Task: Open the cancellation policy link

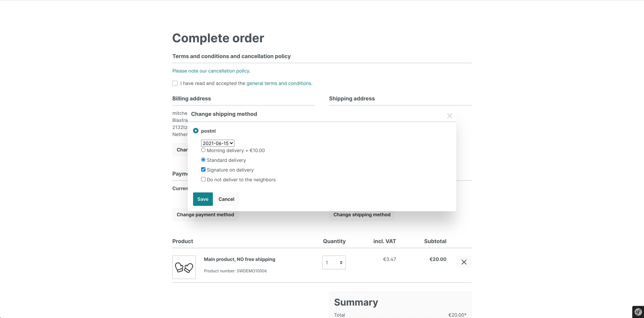Action: pyautogui.click(x=211, y=71)
